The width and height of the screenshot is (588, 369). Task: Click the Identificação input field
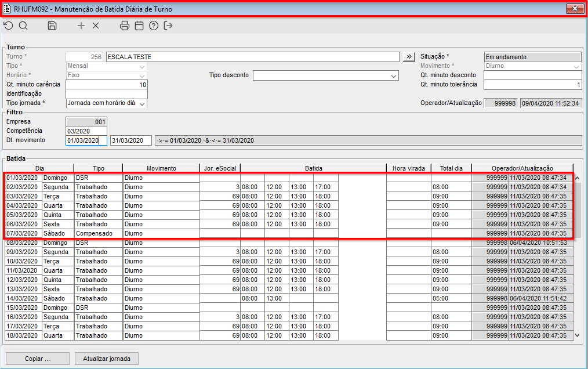click(107, 94)
